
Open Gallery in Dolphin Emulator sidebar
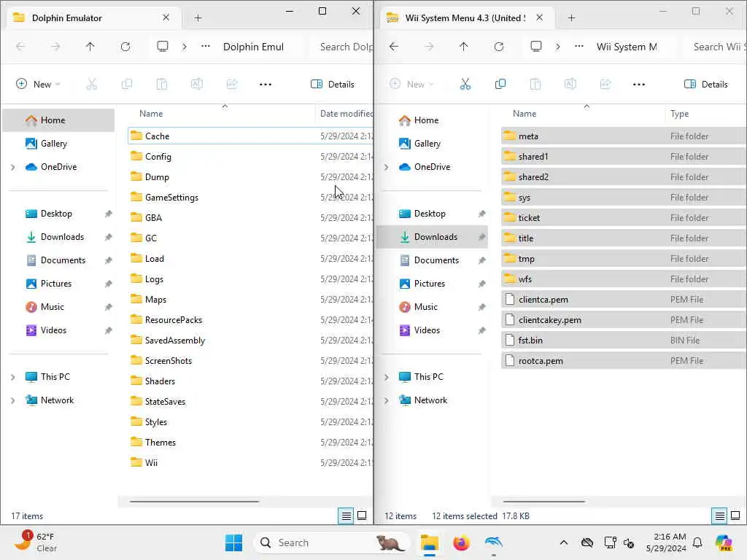click(x=53, y=144)
